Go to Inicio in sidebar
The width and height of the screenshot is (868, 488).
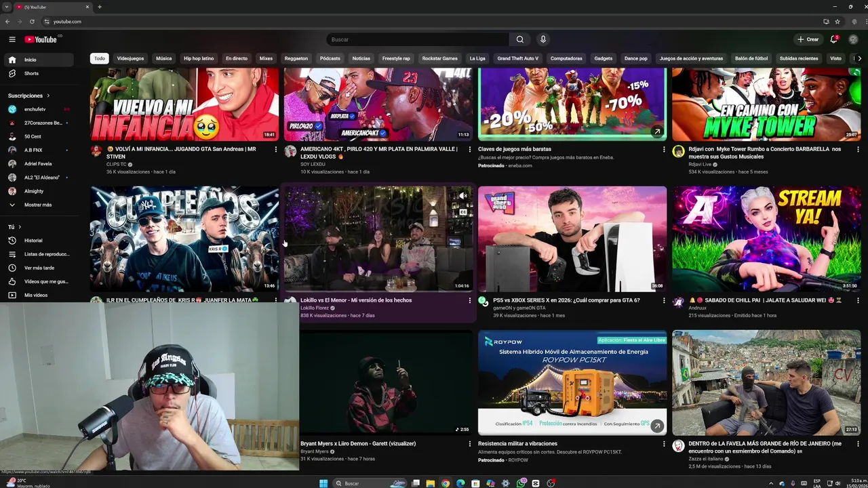39,60
